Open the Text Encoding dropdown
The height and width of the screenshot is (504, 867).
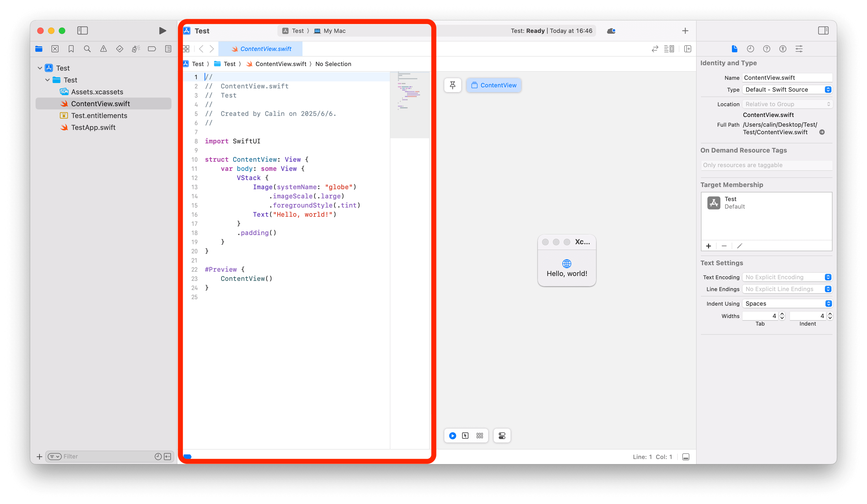point(787,277)
